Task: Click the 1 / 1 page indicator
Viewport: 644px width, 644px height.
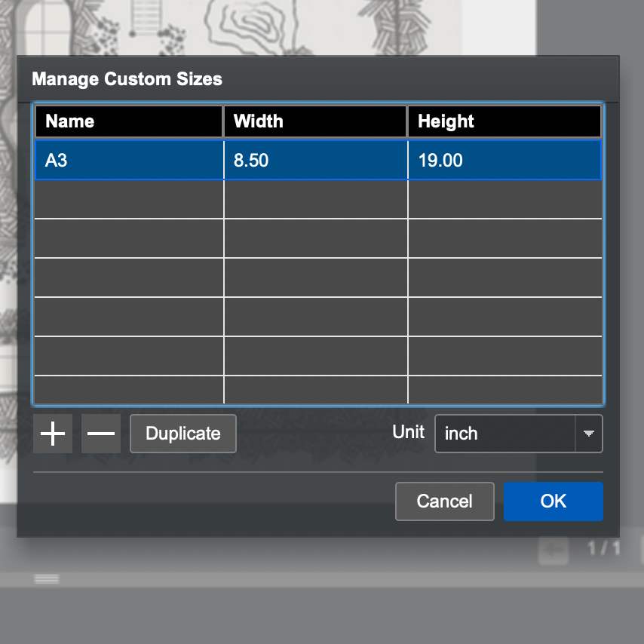Action: [603, 548]
